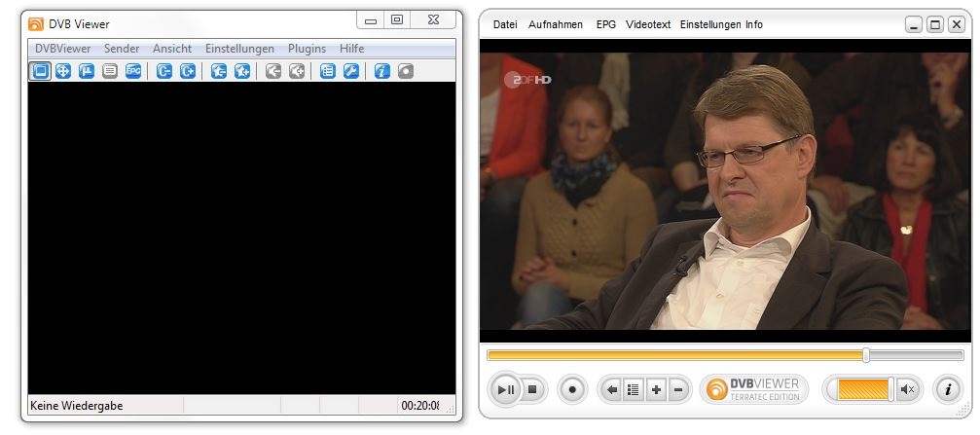The height and width of the screenshot is (435, 980).
Task: Open the Videotext menu
Action: pyautogui.click(x=648, y=24)
